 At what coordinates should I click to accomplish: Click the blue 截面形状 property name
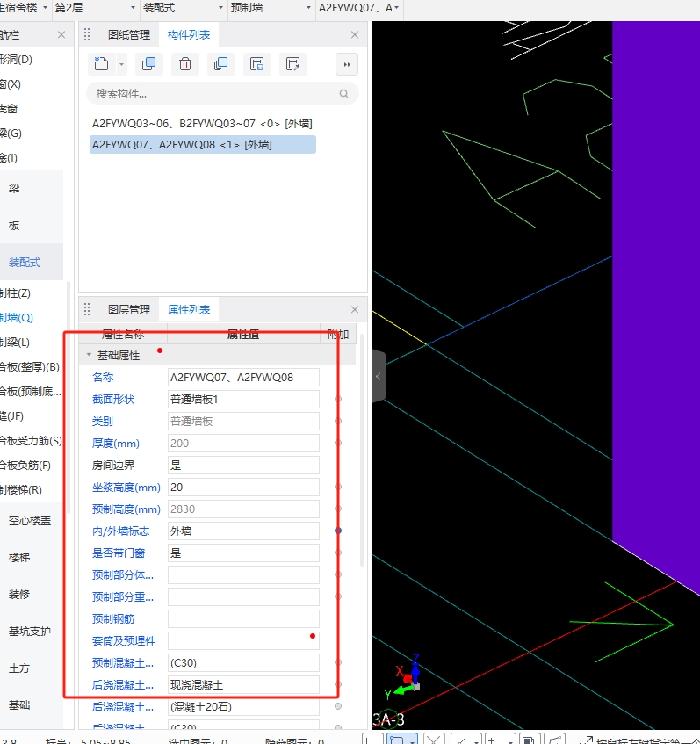[x=113, y=400]
